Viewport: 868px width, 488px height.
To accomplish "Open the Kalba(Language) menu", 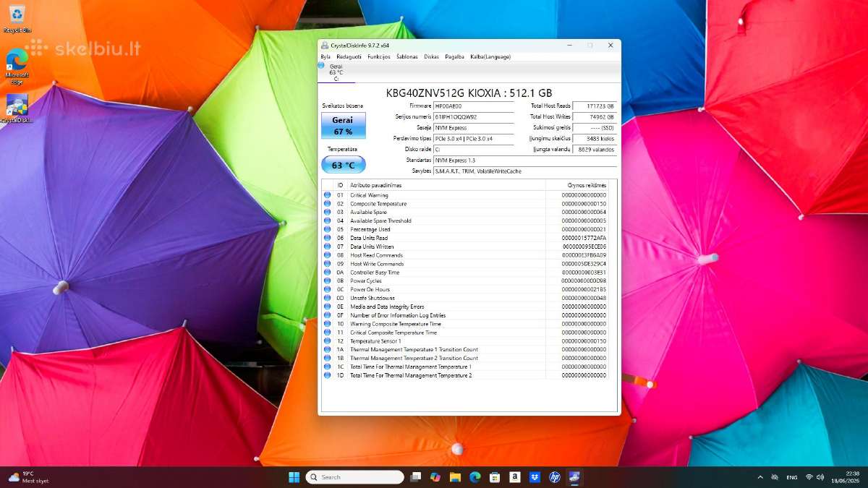I will [x=490, y=56].
